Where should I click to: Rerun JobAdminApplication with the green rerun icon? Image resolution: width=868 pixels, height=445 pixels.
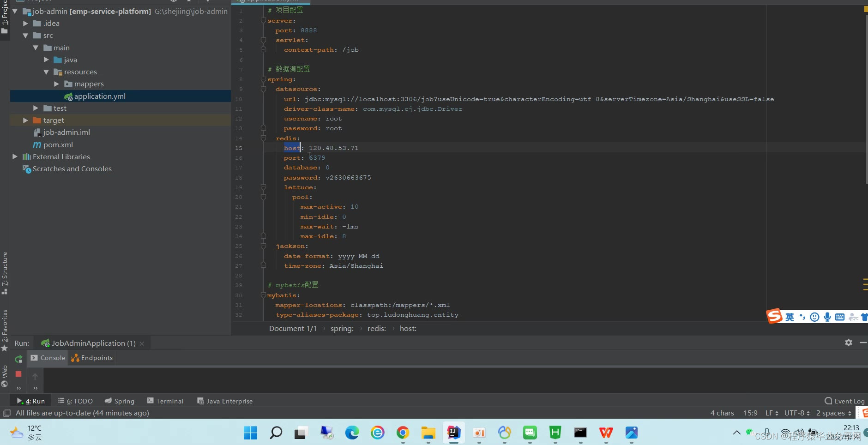18,359
